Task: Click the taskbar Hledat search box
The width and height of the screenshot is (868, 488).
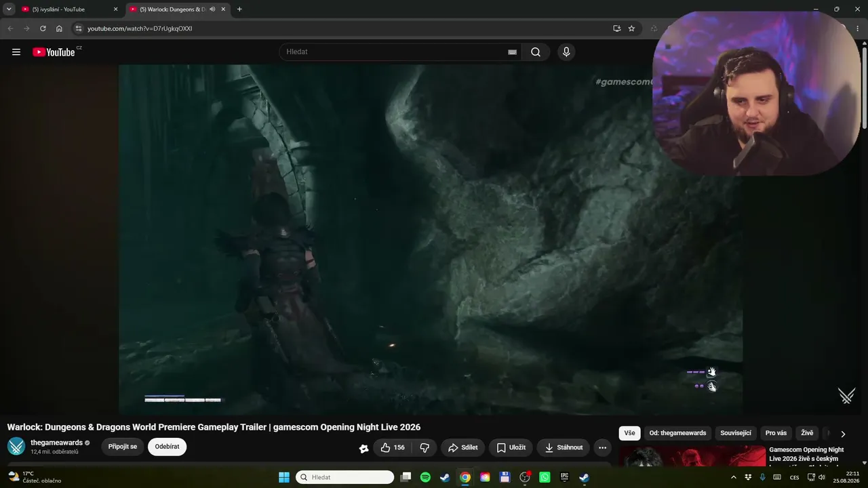Action: [345, 477]
